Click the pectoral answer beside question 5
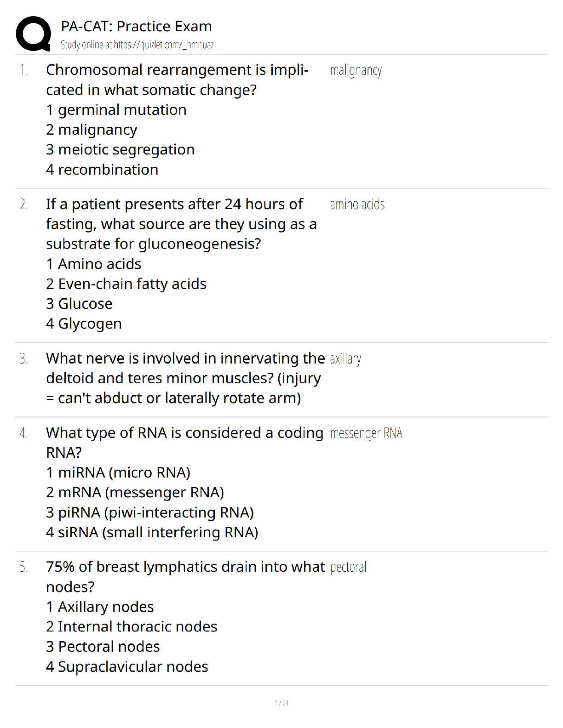The width and height of the screenshot is (563, 728). pos(348,567)
